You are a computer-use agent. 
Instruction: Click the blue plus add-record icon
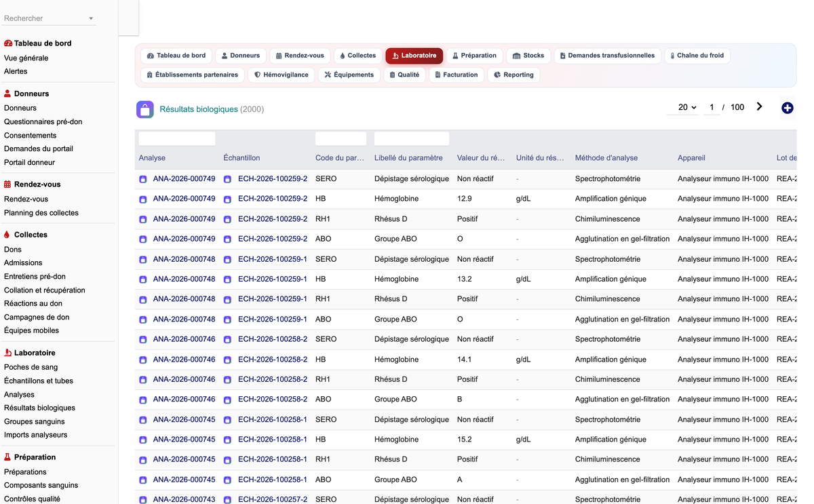tap(787, 108)
